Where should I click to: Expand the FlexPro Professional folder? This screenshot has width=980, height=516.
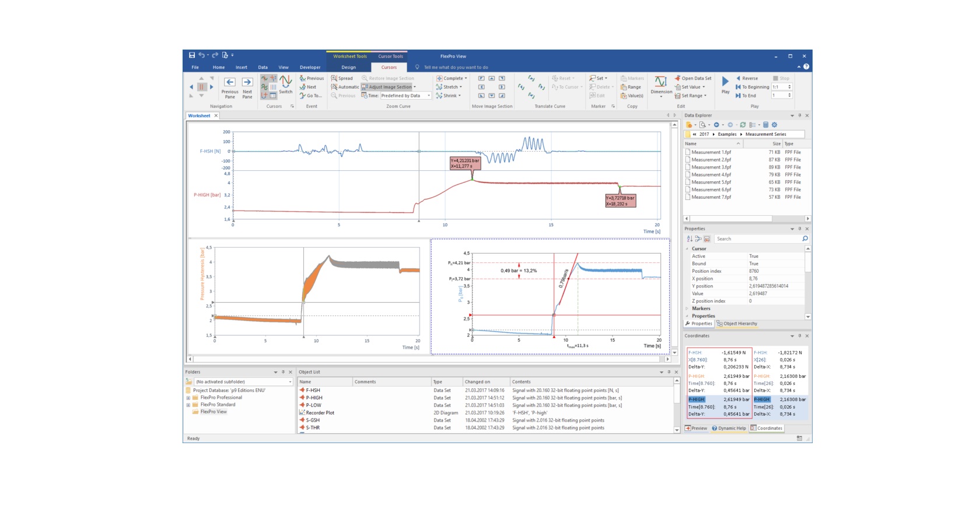[x=188, y=398]
